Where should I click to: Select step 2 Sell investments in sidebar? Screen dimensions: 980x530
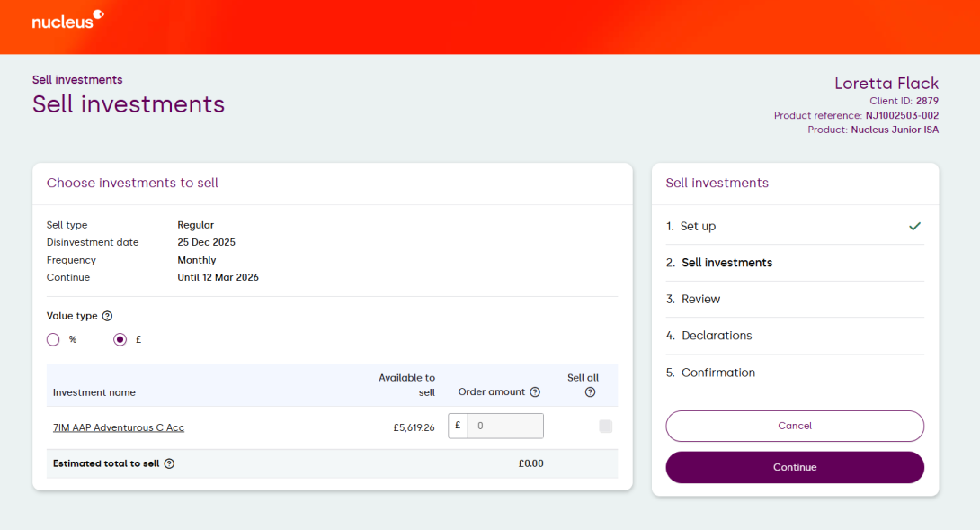point(726,263)
